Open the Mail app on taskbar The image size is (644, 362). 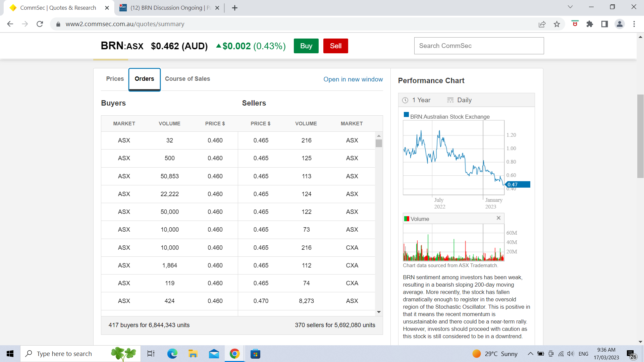(x=214, y=354)
